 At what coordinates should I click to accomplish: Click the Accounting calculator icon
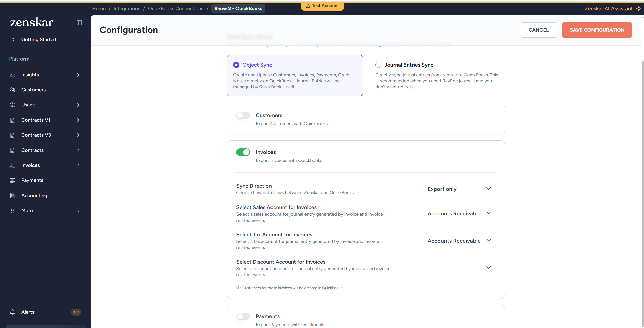(12, 196)
